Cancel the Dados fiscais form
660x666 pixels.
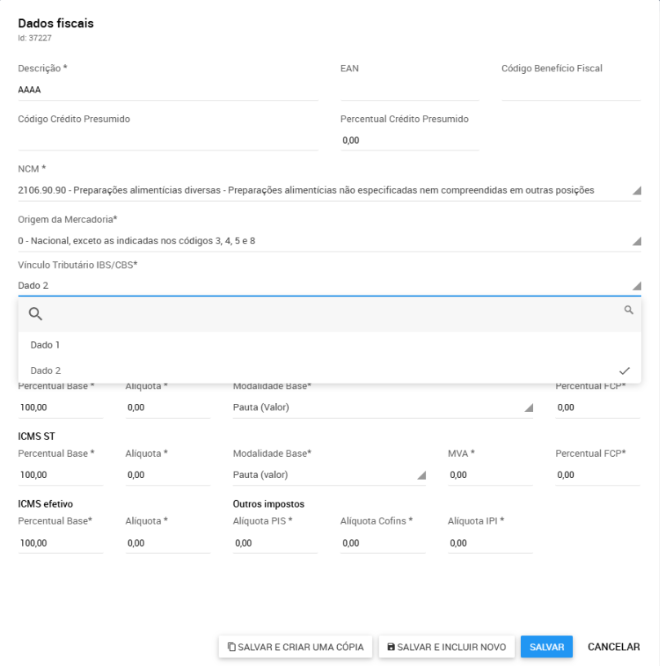(613, 647)
